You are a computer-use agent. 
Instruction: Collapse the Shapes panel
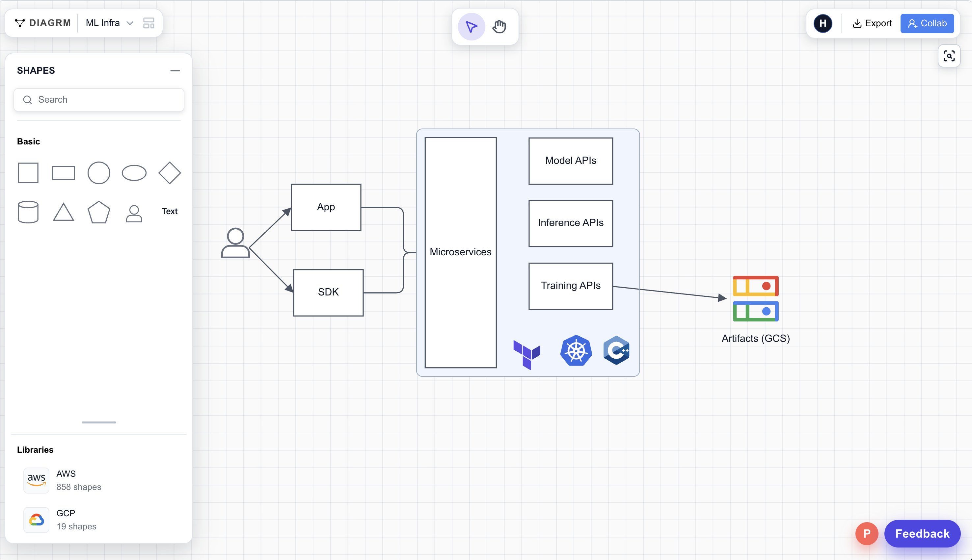[x=175, y=70]
